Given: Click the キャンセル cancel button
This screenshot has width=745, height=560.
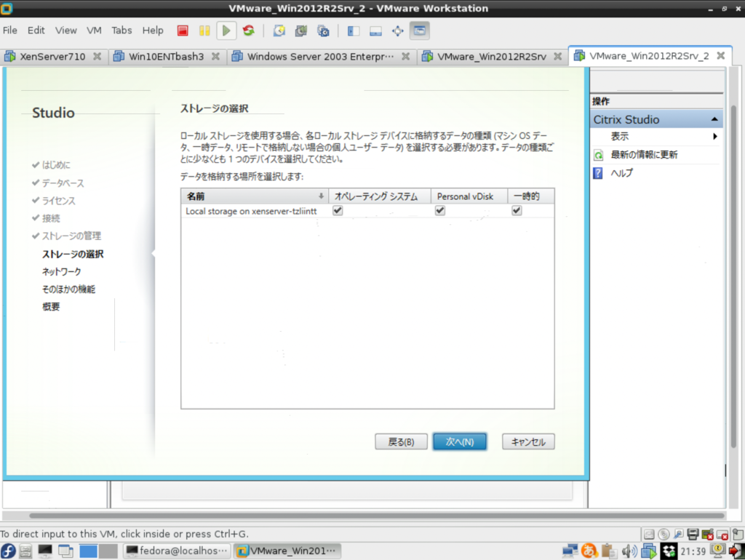Looking at the screenshot, I should pyautogui.click(x=528, y=441).
